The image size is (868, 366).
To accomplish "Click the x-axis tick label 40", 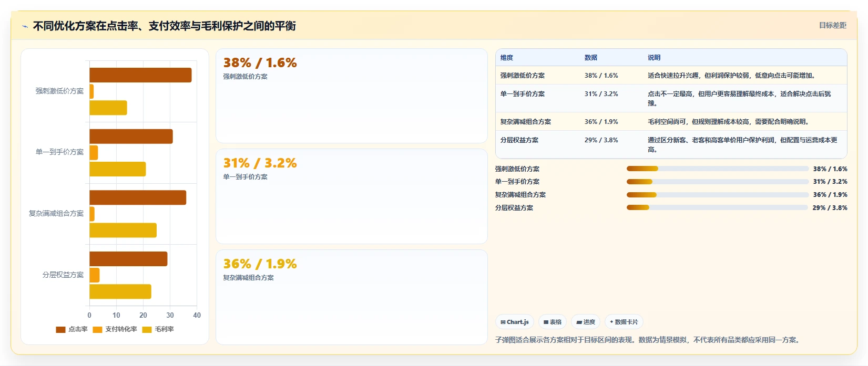I will point(197,316).
